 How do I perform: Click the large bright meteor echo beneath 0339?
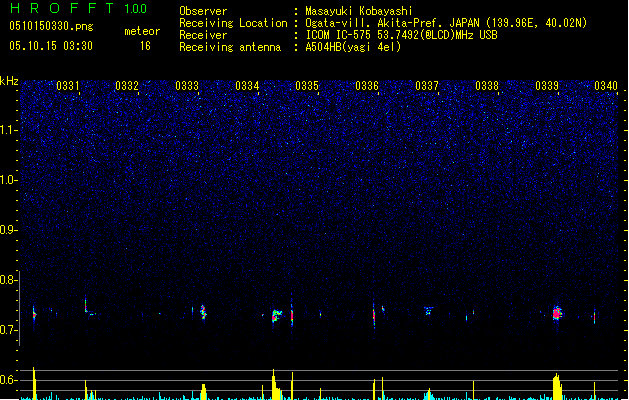click(x=557, y=313)
